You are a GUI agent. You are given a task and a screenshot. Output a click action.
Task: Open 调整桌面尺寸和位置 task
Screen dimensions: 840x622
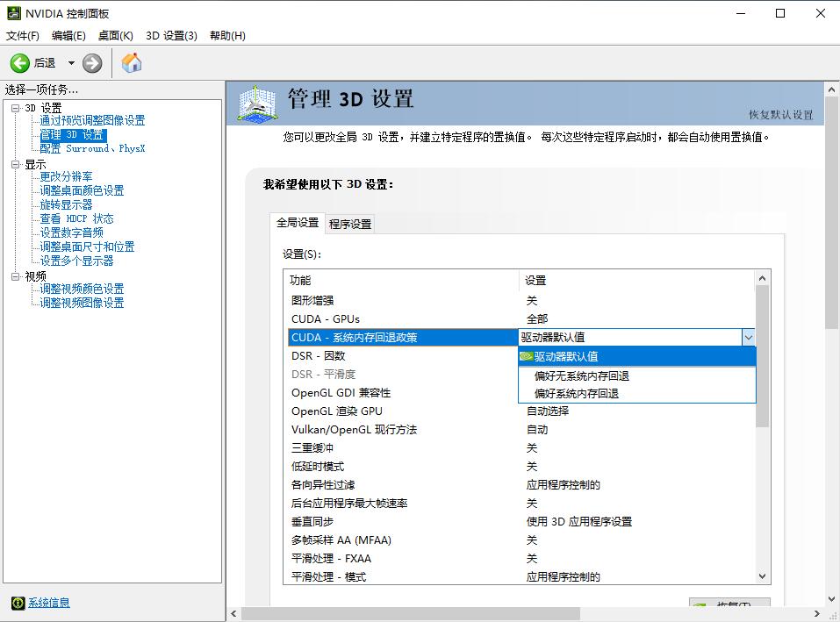87,247
